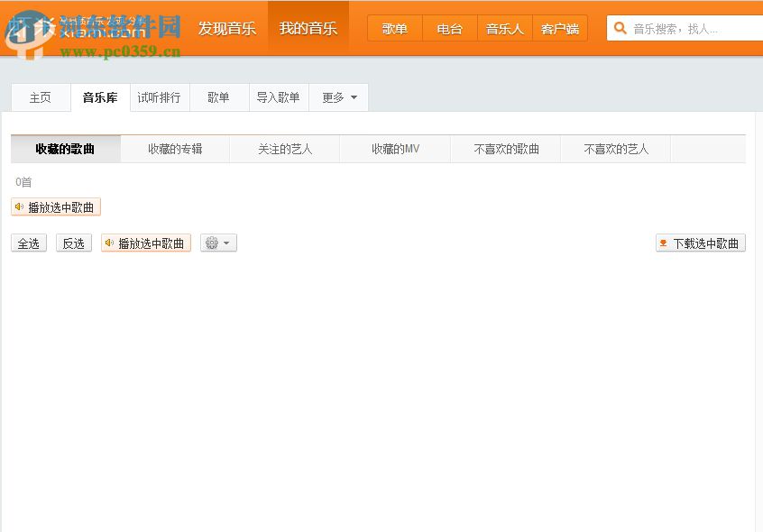This screenshot has height=532, width=763.
Task: Click the download icon on 下载选中歌曲 button
Action: (x=664, y=242)
